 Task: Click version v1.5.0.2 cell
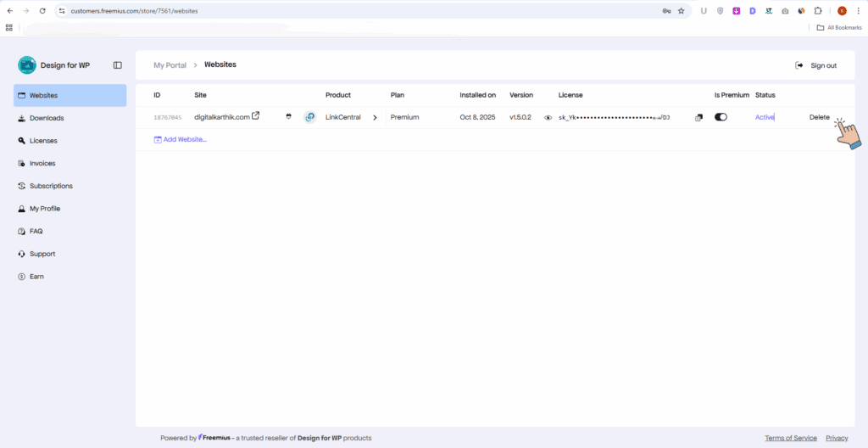520,117
